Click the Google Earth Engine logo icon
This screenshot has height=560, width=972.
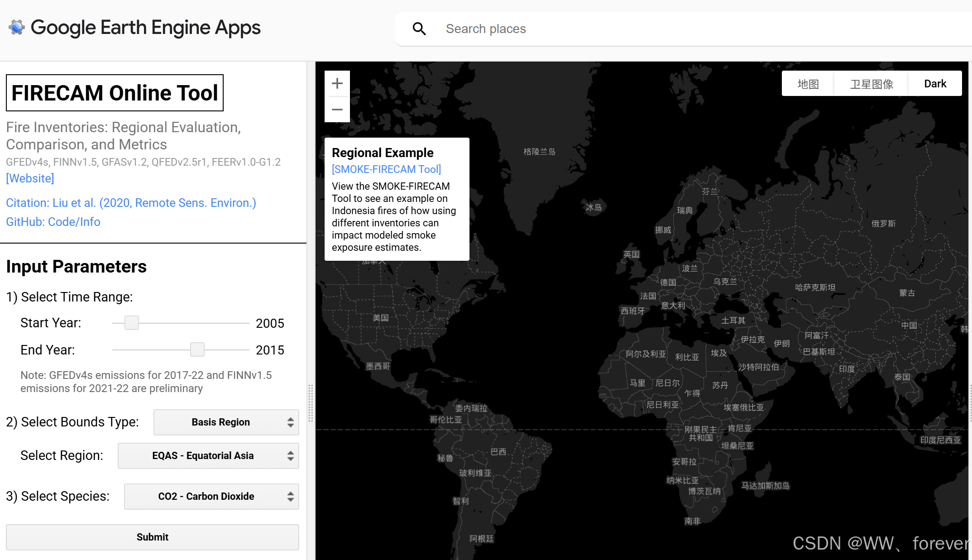[17, 28]
